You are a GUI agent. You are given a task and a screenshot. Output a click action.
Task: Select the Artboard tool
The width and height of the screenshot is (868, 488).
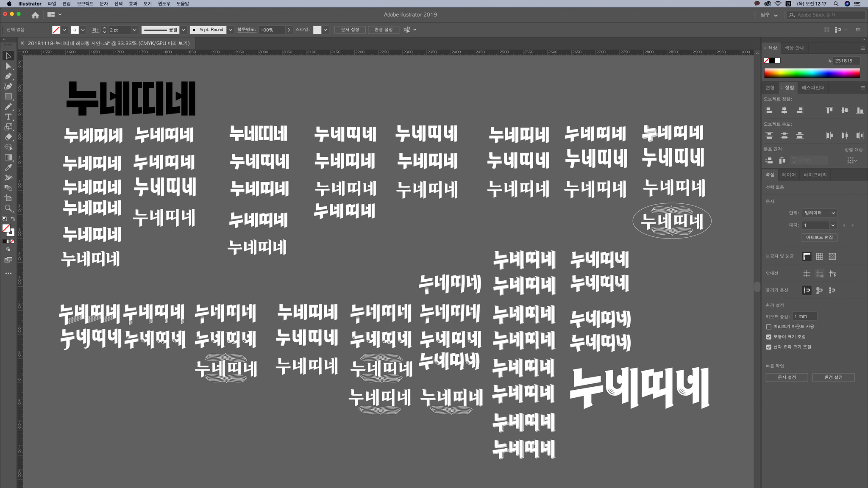(x=8, y=198)
